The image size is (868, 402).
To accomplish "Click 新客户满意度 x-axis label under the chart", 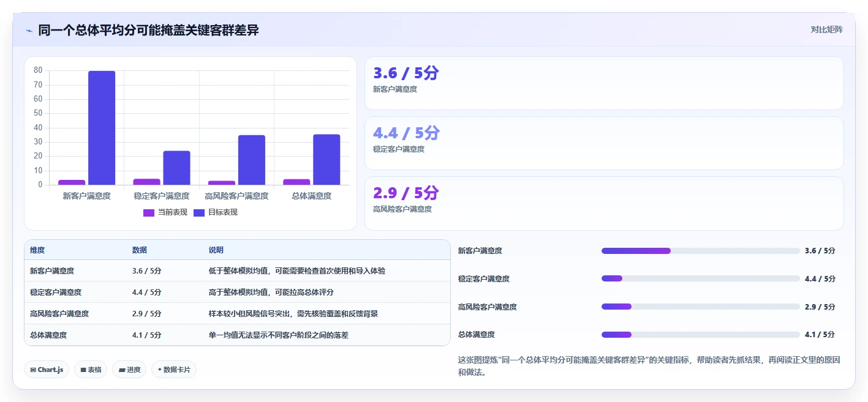I will 86,196.
